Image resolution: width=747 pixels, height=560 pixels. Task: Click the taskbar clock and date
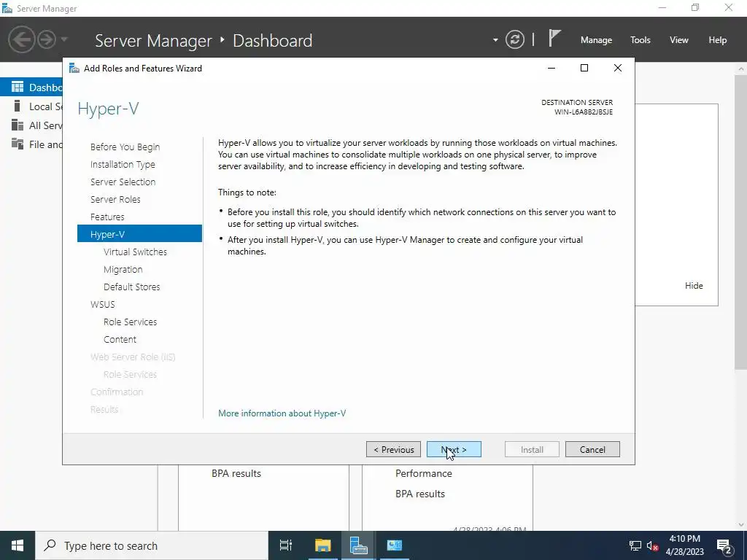click(685, 545)
